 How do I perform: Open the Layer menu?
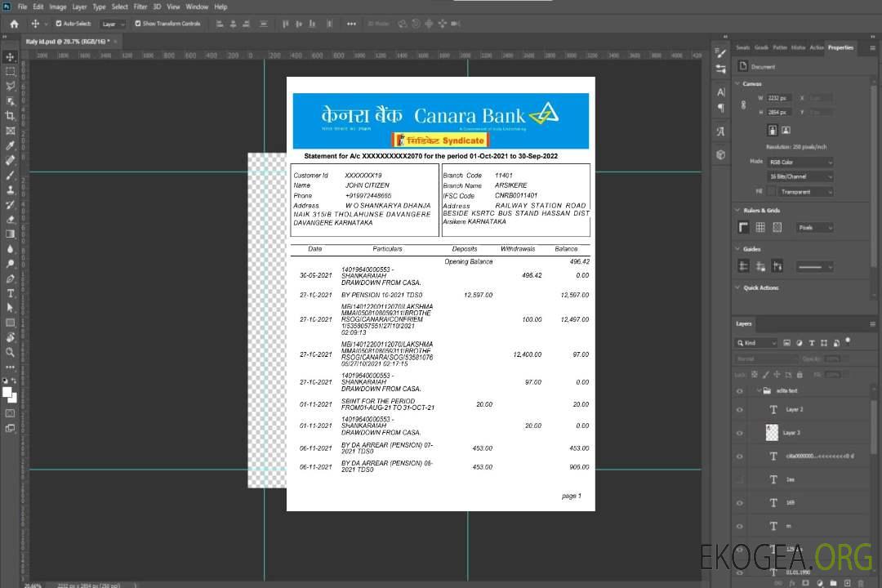click(79, 7)
